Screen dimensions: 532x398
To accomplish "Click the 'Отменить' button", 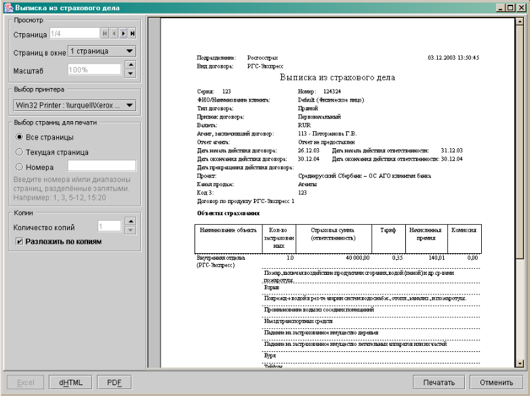I will (x=496, y=382).
